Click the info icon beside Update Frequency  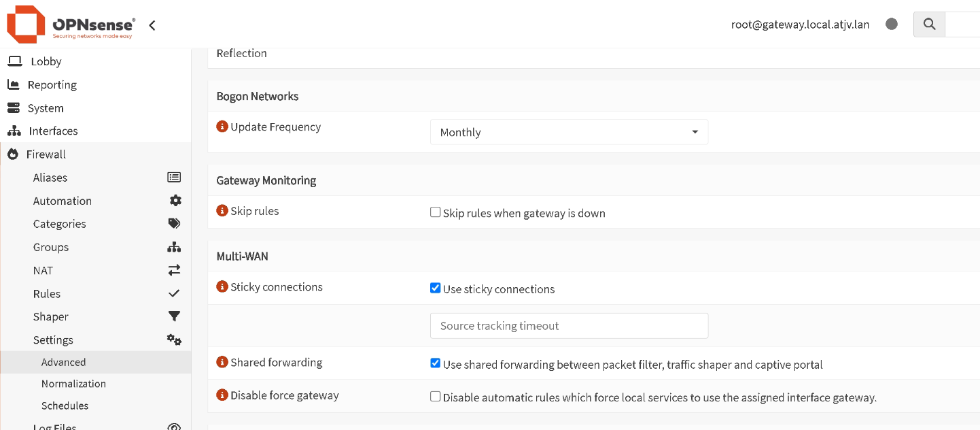pos(222,127)
